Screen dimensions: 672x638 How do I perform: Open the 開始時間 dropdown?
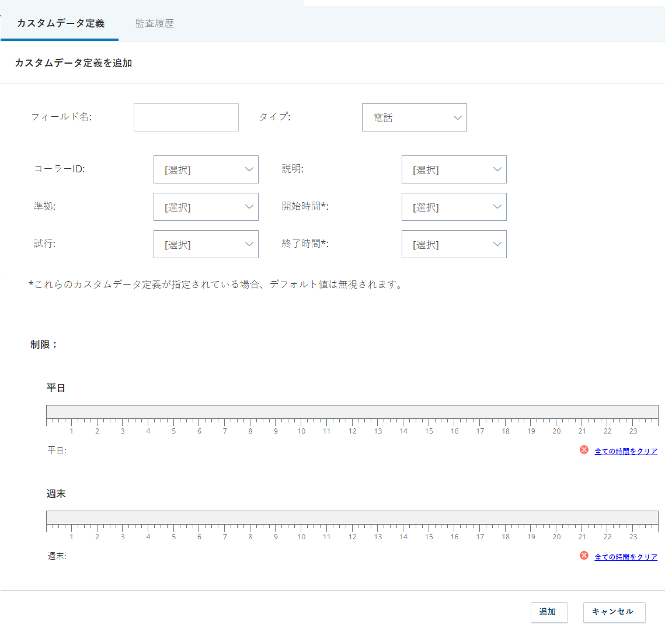point(454,207)
